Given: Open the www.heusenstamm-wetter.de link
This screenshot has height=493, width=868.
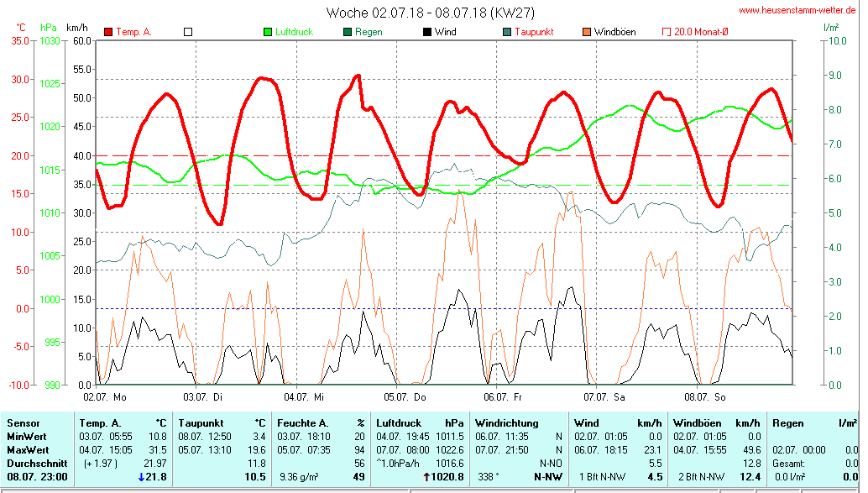Looking at the screenshot, I should click(797, 10).
